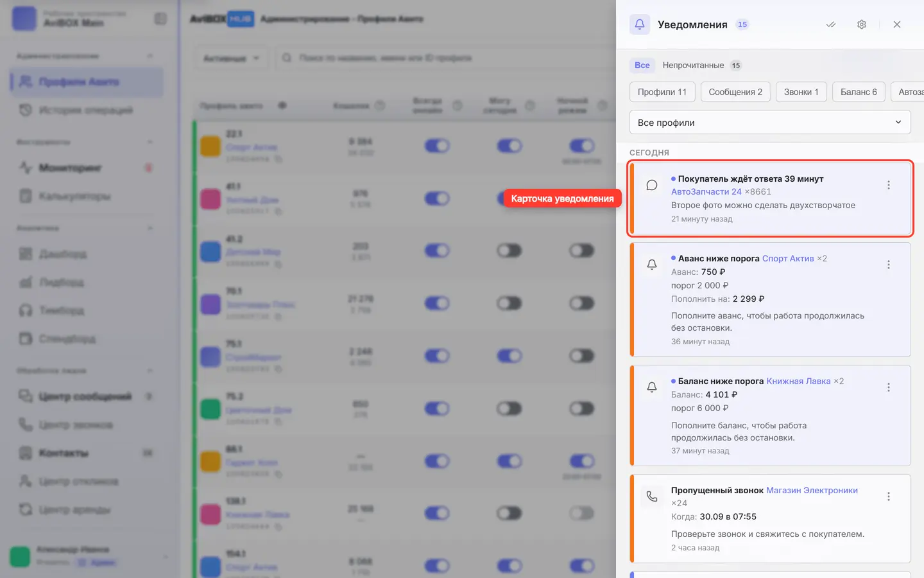Image resolution: width=924 pixels, height=578 pixels.
Task: Collapse the Аналитика sidebar section
Action: [x=150, y=228]
